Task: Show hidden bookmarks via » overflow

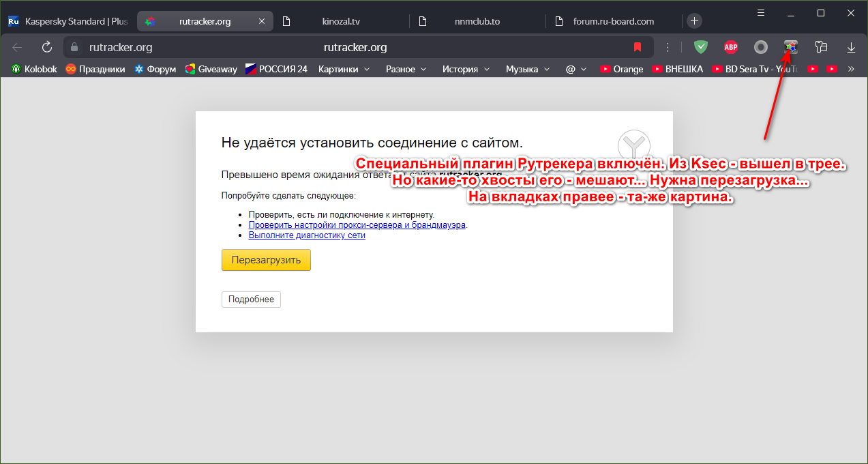Action: (x=851, y=69)
